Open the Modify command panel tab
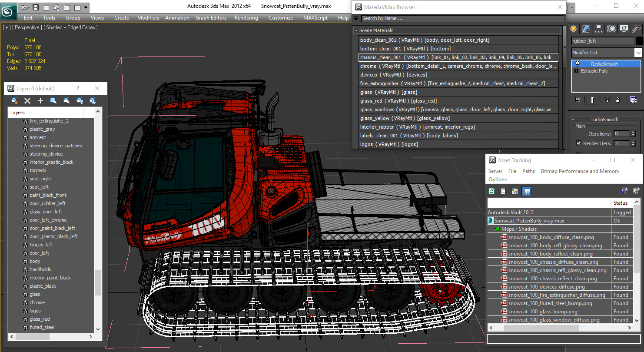Image resolution: width=644 pixels, height=352 pixels. click(x=586, y=29)
